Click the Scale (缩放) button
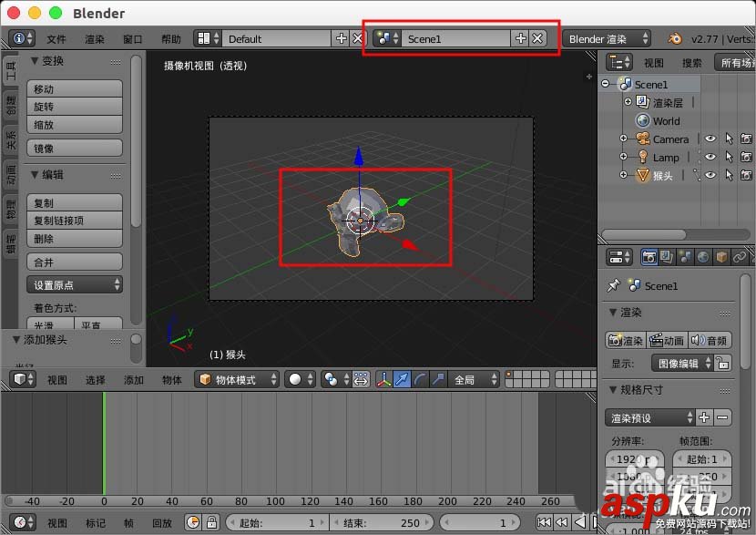The height and width of the screenshot is (535, 756). (x=75, y=125)
